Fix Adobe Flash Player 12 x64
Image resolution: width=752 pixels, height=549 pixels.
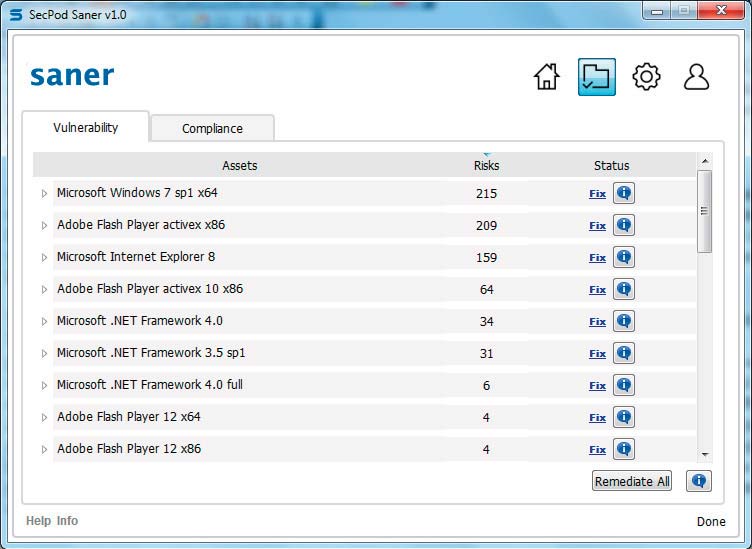[598, 418]
